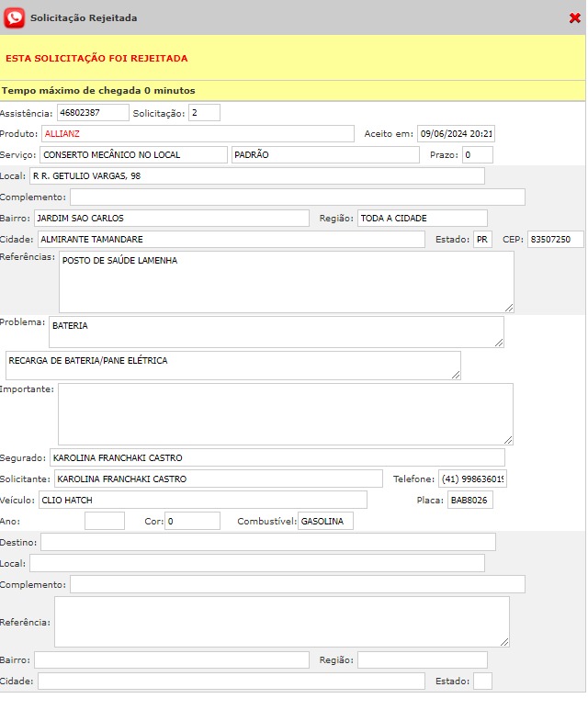Click the Bairro field JARDIM SAO CARLOS
The height and width of the screenshot is (721, 588).
(171, 219)
